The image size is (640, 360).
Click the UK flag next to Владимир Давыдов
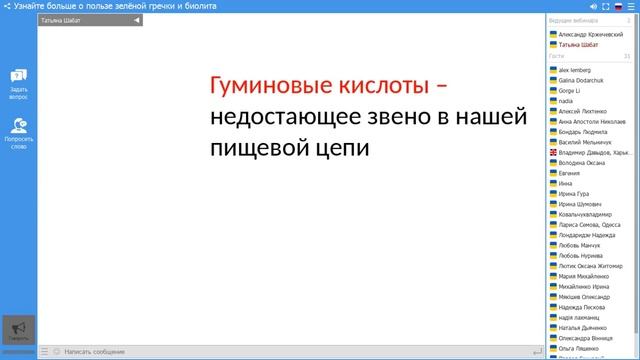(x=553, y=152)
